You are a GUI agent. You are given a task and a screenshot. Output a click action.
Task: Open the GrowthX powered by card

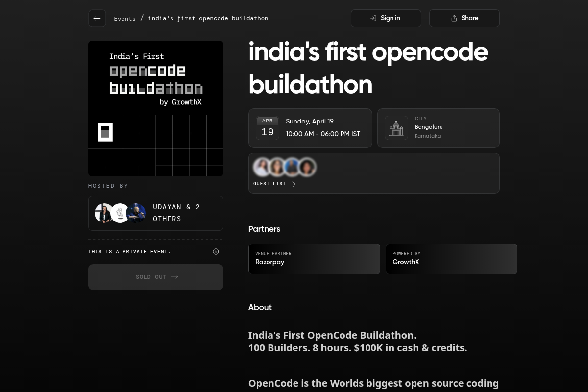pos(451,259)
